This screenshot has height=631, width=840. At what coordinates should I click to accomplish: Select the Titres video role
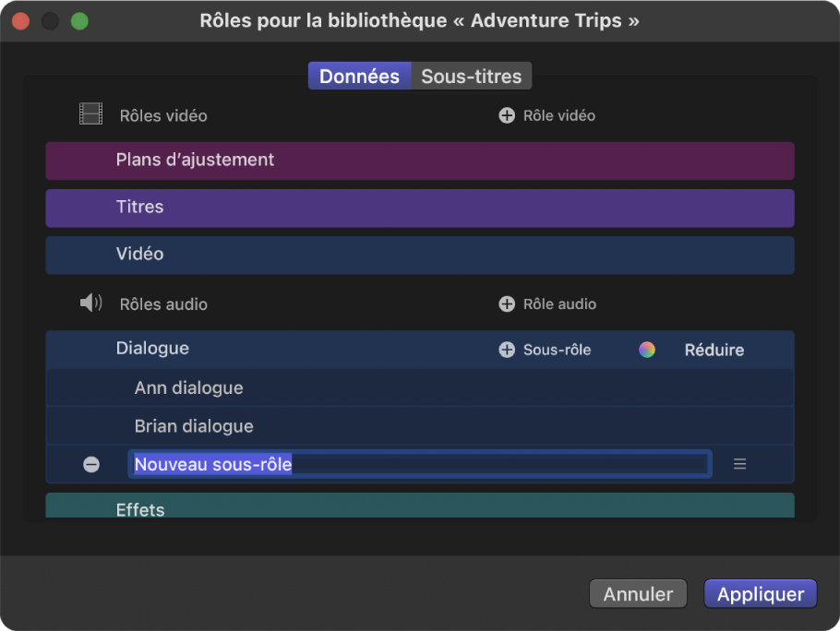420,208
